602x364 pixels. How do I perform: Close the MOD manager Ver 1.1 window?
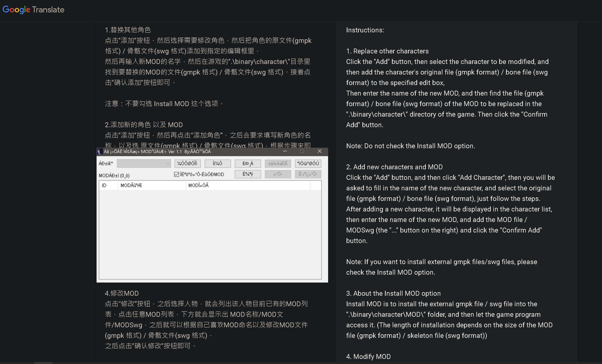pyautogui.click(x=319, y=151)
